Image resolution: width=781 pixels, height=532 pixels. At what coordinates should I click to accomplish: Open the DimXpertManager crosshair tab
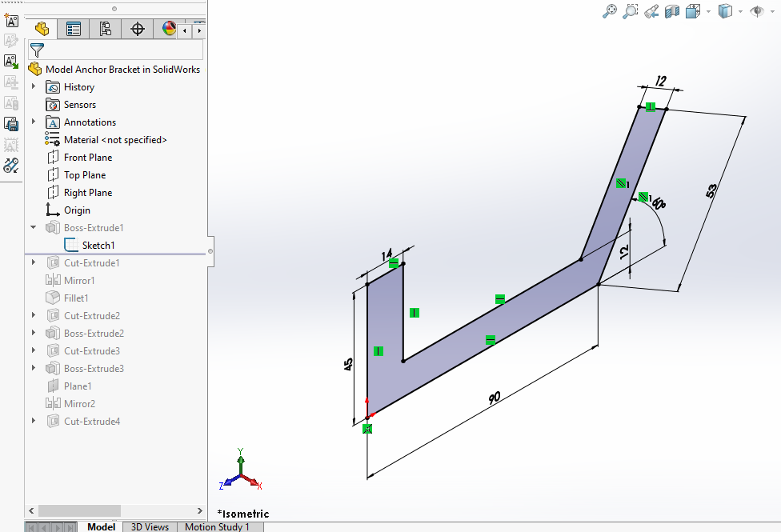[x=138, y=30]
